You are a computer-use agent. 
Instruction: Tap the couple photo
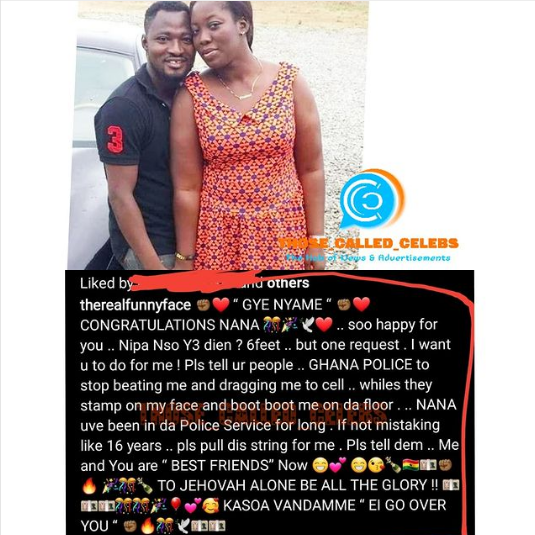(x=218, y=135)
